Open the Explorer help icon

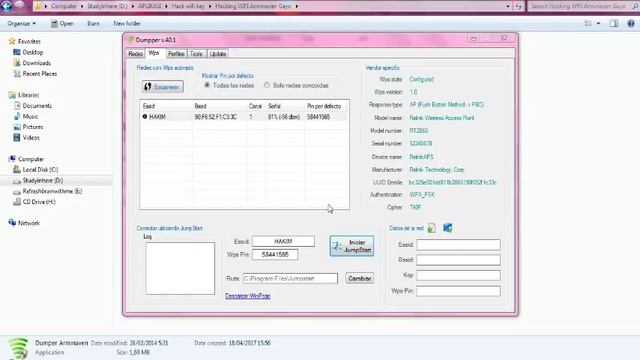(631, 24)
